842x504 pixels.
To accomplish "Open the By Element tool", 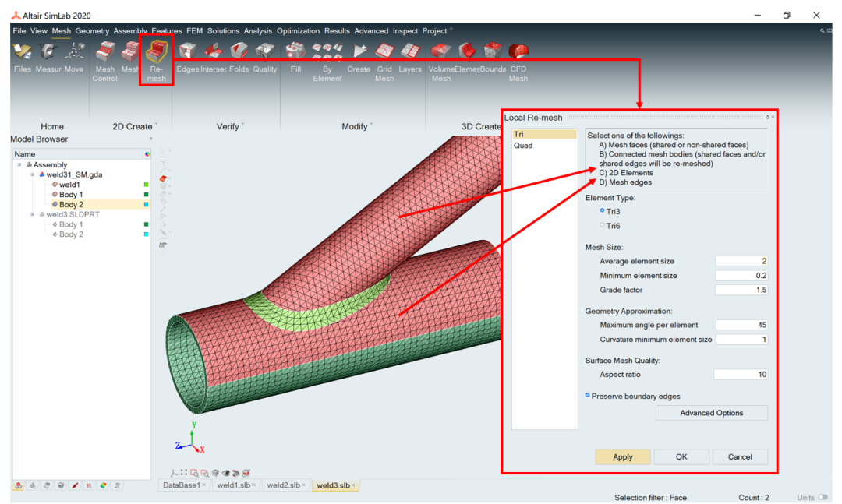I will click(327, 62).
